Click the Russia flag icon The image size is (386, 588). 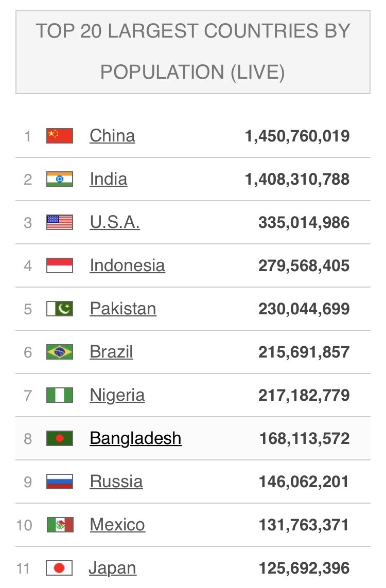click(x=60, y=482)
